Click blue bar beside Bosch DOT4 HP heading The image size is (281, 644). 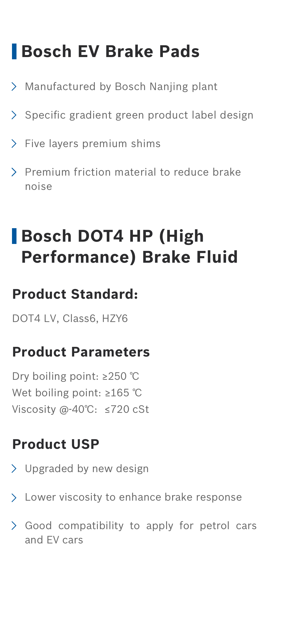tap(14, 236)
